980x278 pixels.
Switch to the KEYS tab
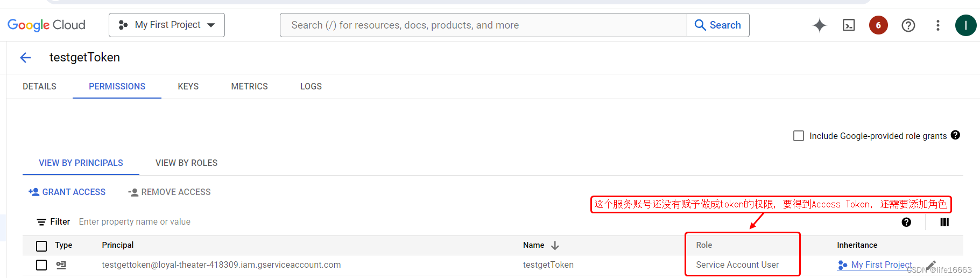point(188,86)
